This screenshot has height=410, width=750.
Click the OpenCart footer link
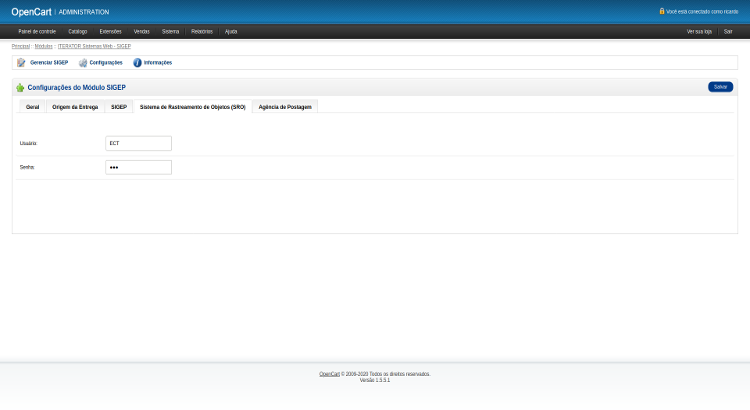point(329,374)
